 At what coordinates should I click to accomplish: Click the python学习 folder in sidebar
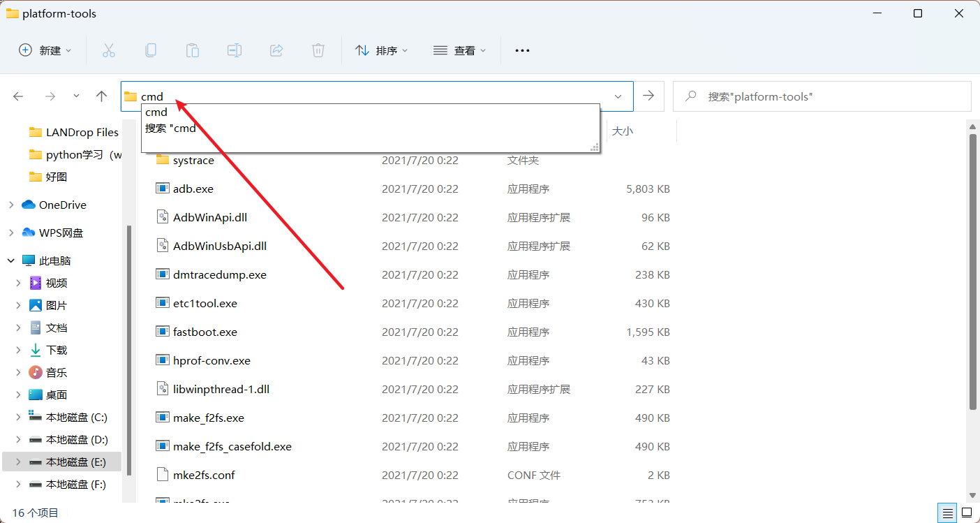[75, 154]
